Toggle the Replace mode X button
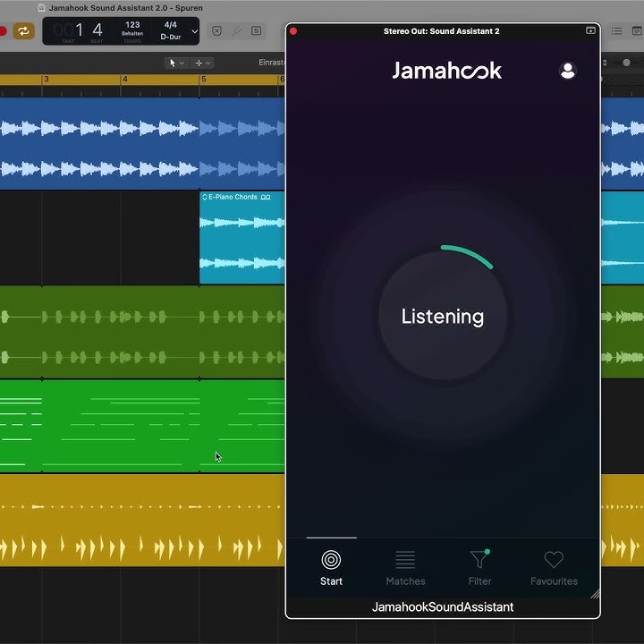Image resolution: width=644 pixels, height=644 pixels. pyautogui.click(x=216, y=31)
